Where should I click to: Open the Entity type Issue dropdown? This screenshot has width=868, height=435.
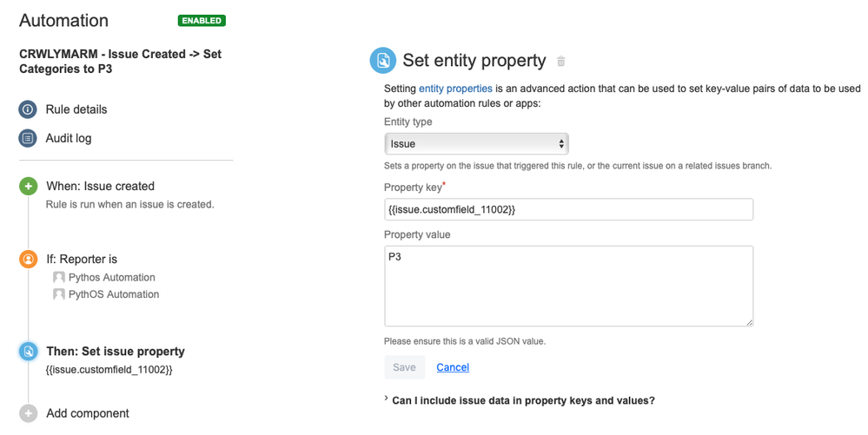click(x=476, y=144)
